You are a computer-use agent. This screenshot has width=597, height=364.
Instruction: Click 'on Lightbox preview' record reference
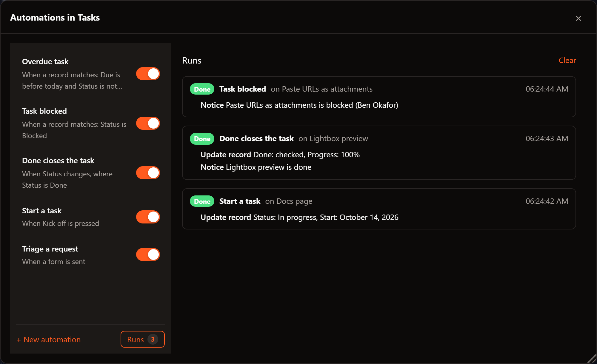pyautogui.click(x=333, y=138)
